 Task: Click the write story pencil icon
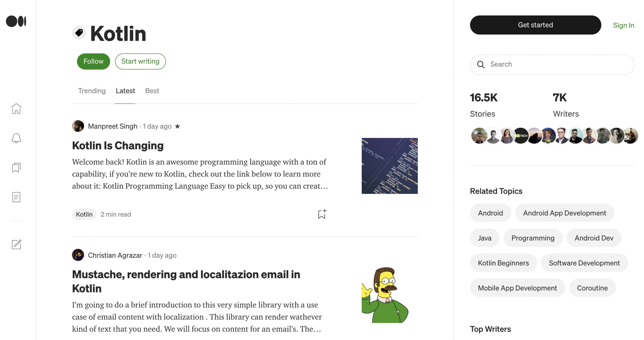(x=17, y=244)
